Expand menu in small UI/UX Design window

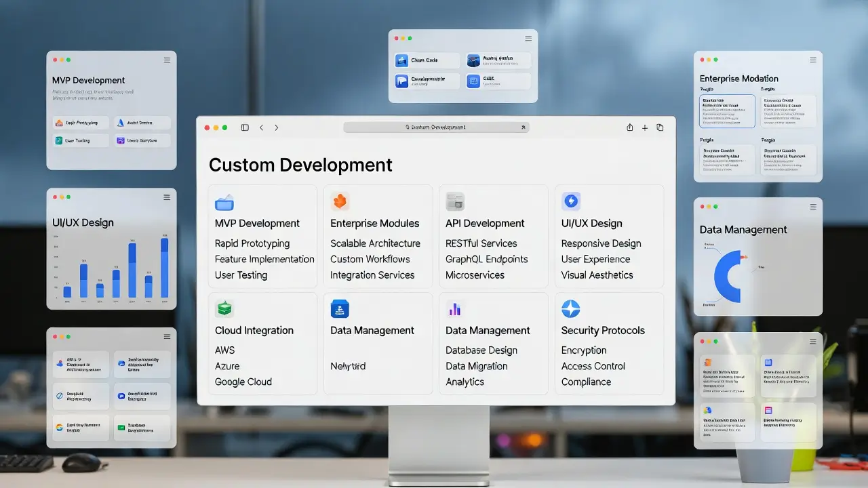click(x=167, y=197)
